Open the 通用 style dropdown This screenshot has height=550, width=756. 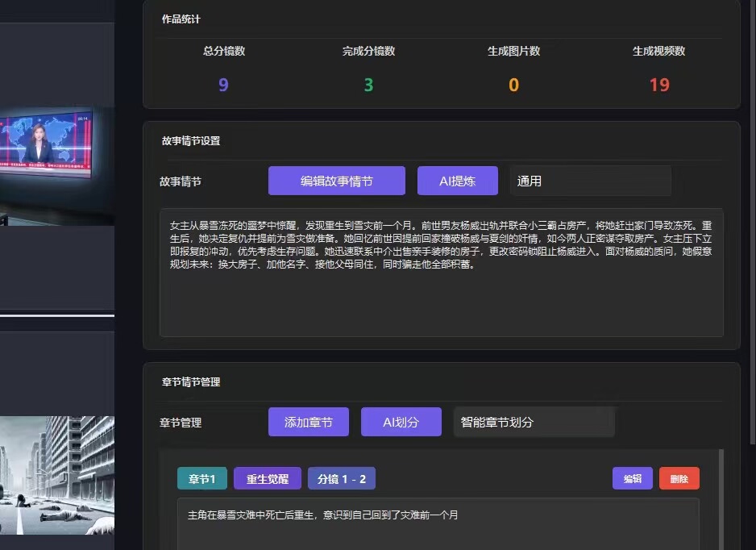pos(590,181)
